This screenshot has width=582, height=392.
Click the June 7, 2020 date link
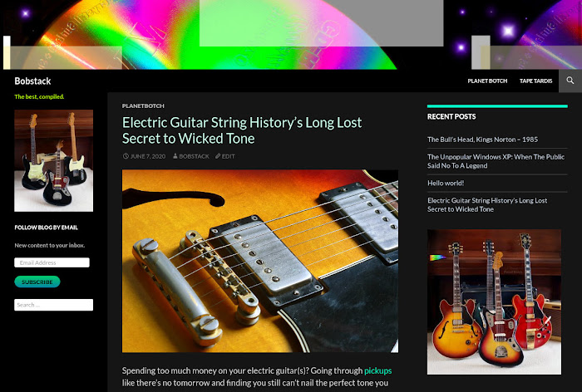(x=148, y=156)
